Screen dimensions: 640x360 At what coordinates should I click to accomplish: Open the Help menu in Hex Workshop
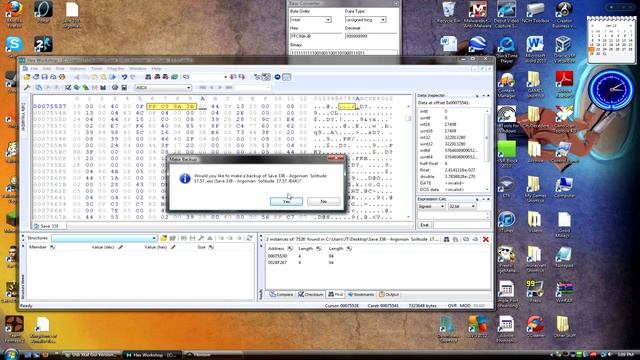[156, 69]
